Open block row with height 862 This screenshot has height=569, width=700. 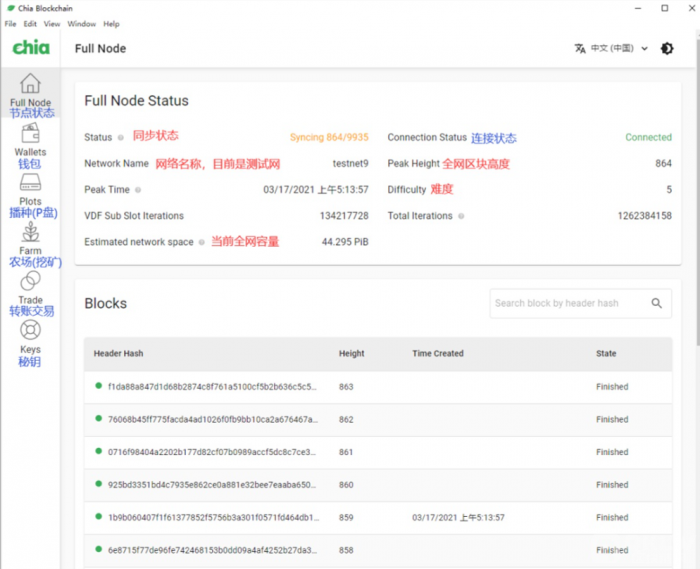click(x=378, y=420)
